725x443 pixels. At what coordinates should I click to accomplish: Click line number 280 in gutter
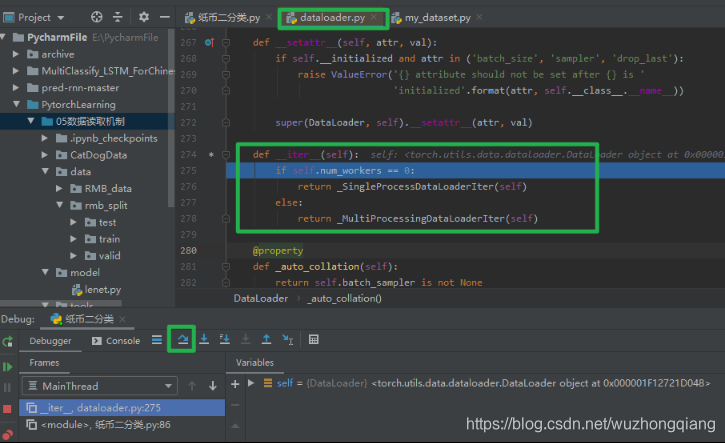coord(188,251)
